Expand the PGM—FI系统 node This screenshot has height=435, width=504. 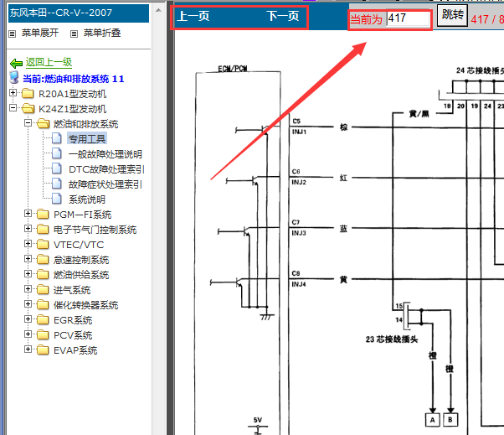click(28, 214)
